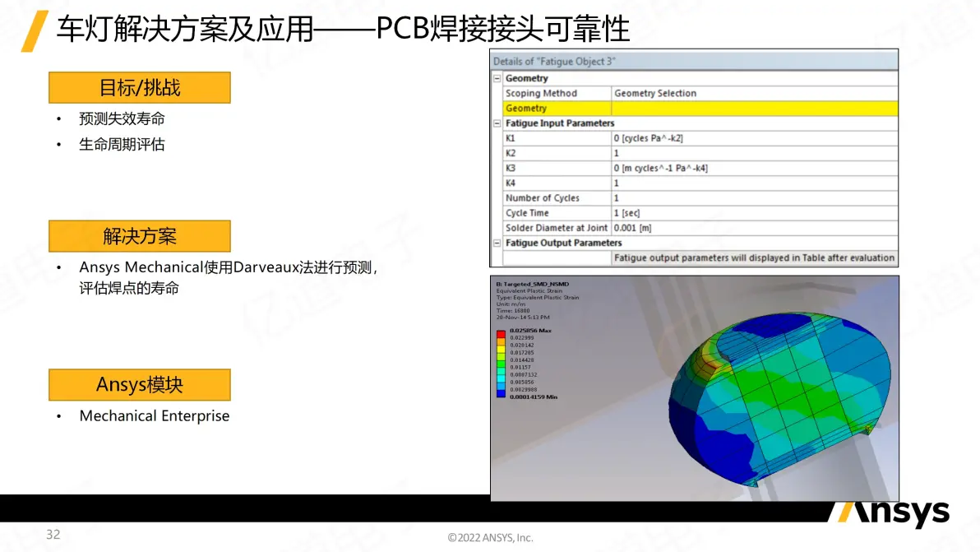
Task: Click the 0.025856 Max legend label
Action: [530, 331]
